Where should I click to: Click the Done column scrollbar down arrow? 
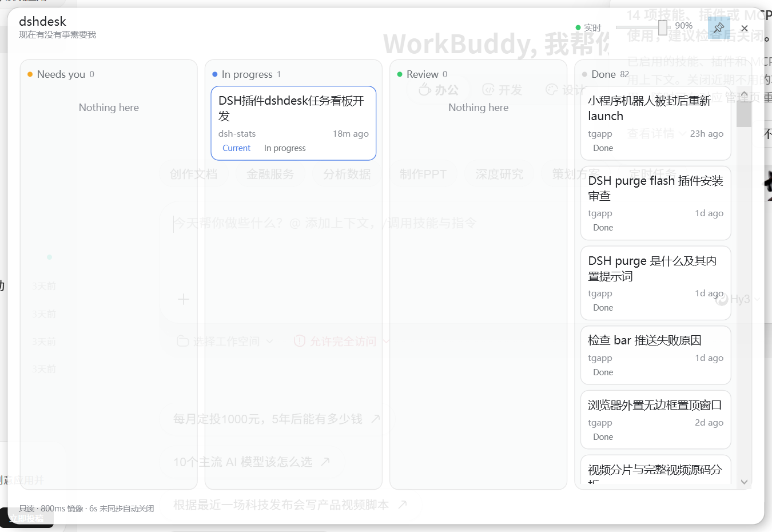(x=744, y=482)
